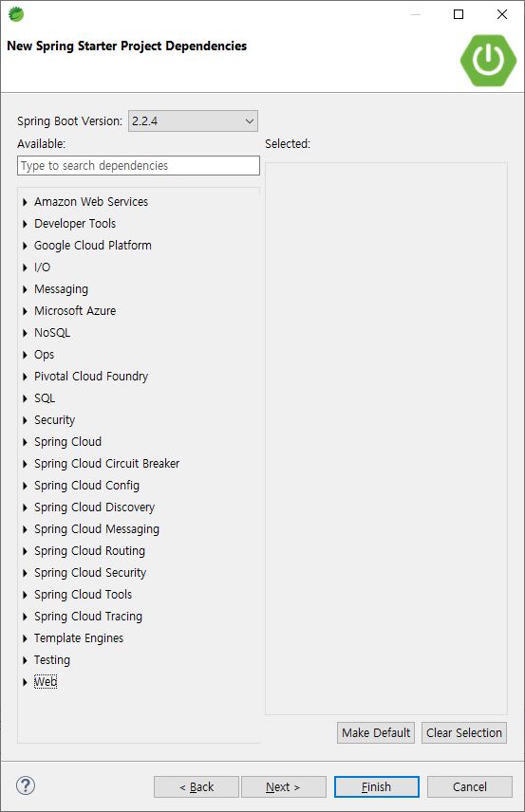Expand the Developer Tools category
525x812 pixels.
click(25, 224)
